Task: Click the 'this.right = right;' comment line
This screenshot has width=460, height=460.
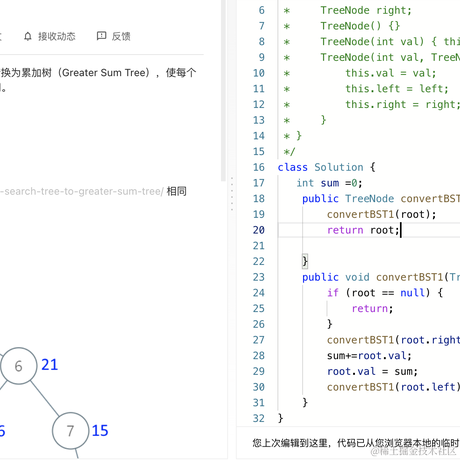Action: click(403, 104)
